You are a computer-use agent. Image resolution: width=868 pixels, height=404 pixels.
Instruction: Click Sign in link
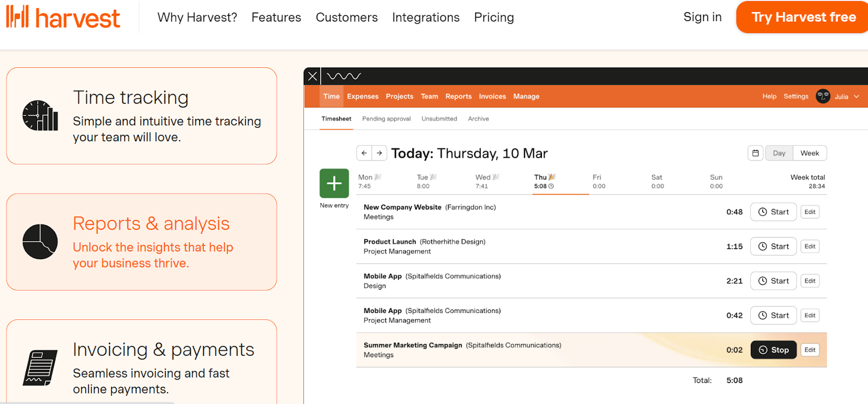point(703,17)
